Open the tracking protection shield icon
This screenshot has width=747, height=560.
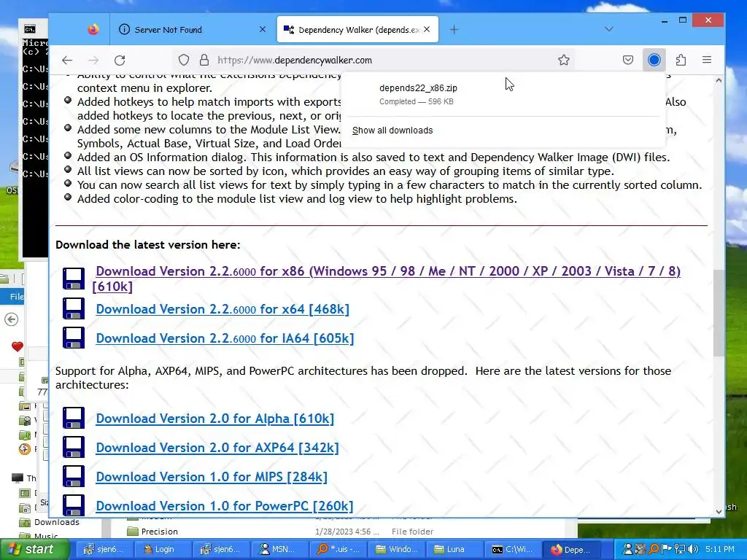coord(184,60)
